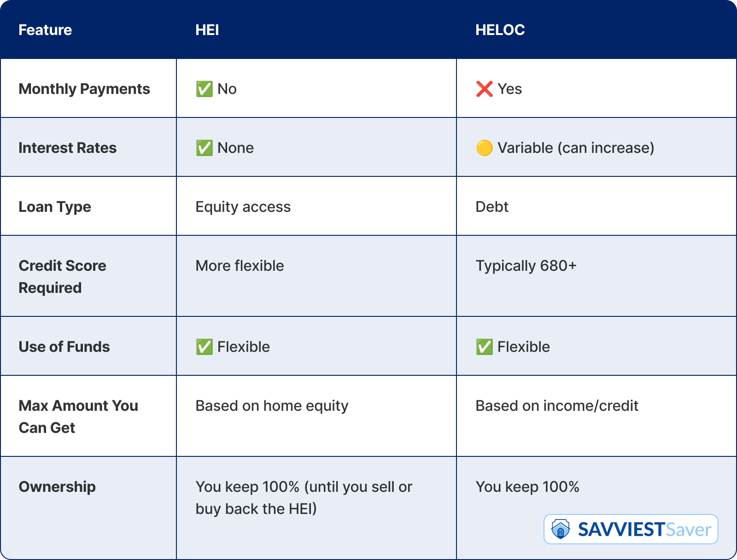Viewport: 737px width, 560px height.
Task: Click the "Monthly Payments" row label
Action: (x=84, y=89)
